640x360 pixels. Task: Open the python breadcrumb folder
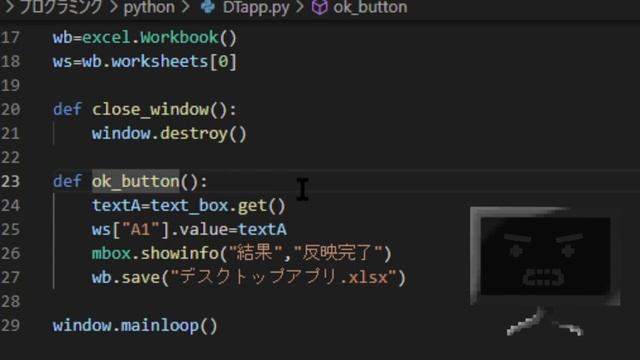click(x=149, y=7)
